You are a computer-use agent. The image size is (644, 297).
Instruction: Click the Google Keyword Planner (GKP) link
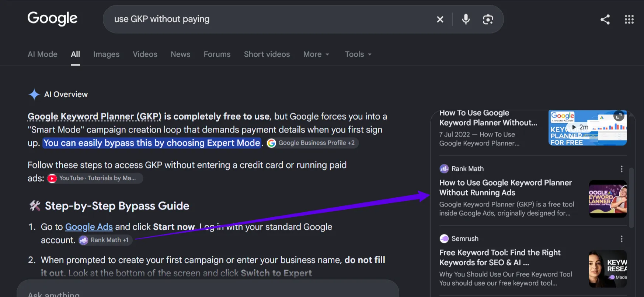point(94,116)
